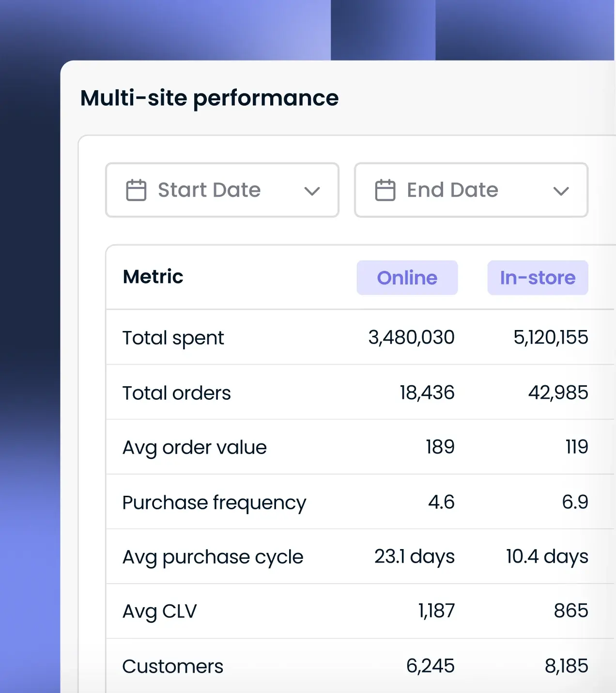Image resolution: width=616 pixels, height=693 pixels.
Task: Select the Total orders row
Action: [176, 393]
